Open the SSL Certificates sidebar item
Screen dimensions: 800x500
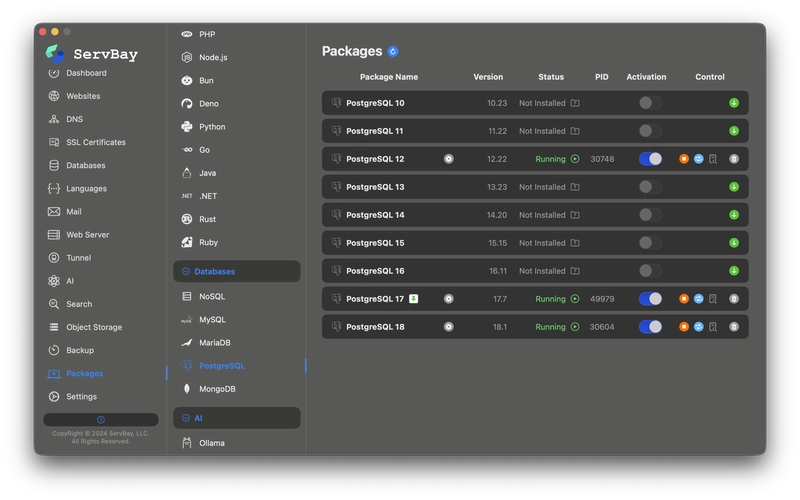pyautogui.click(x=96, y=142)
